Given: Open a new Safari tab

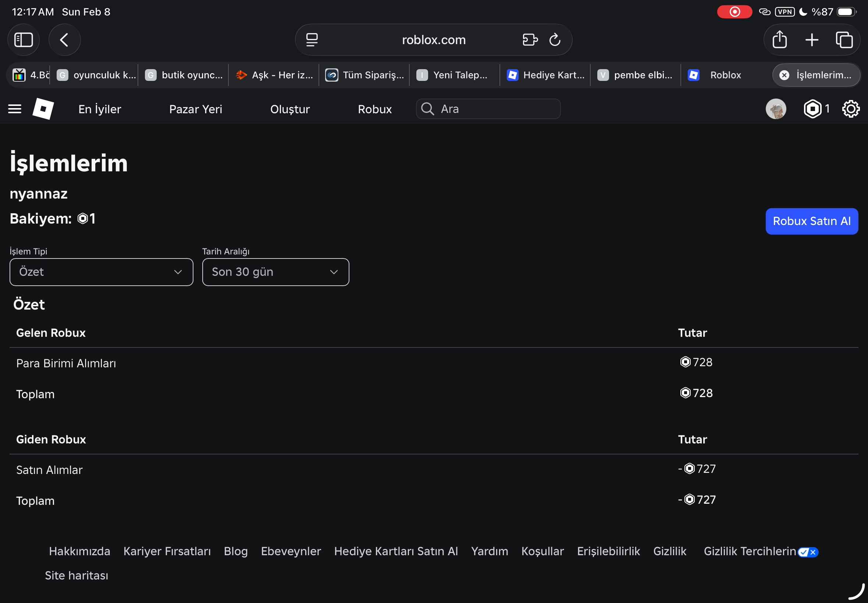Looking at the screenshot, I should pyautogui.click(x=812, y=40).
